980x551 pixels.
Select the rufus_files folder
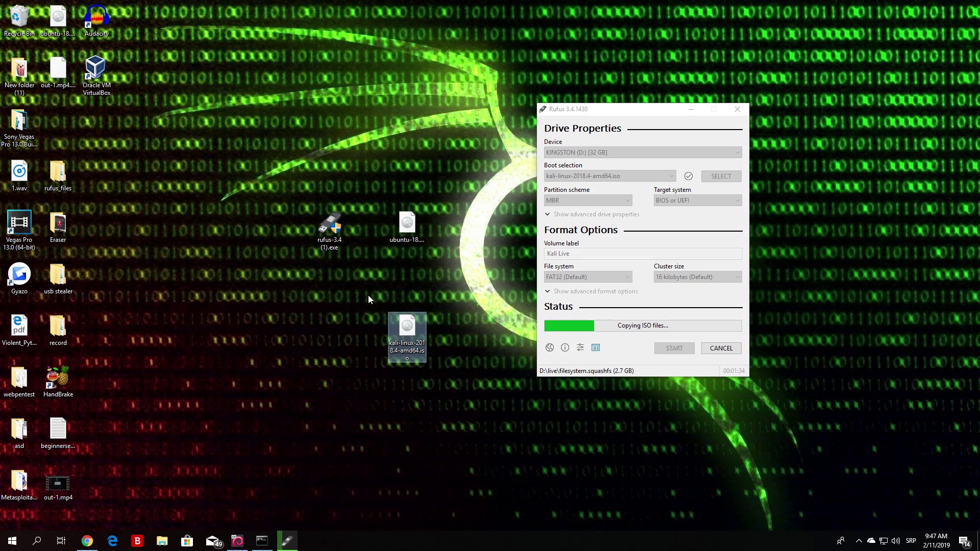click(x=58, y=176)
